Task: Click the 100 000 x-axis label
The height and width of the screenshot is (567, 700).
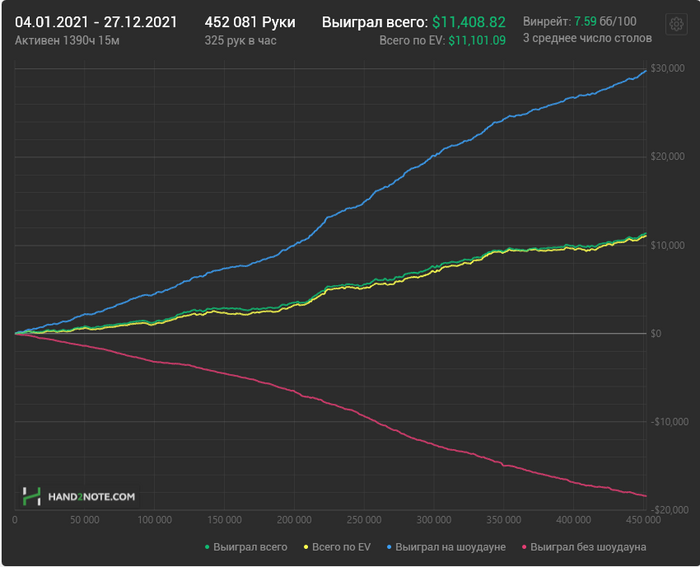Action: 154,520
